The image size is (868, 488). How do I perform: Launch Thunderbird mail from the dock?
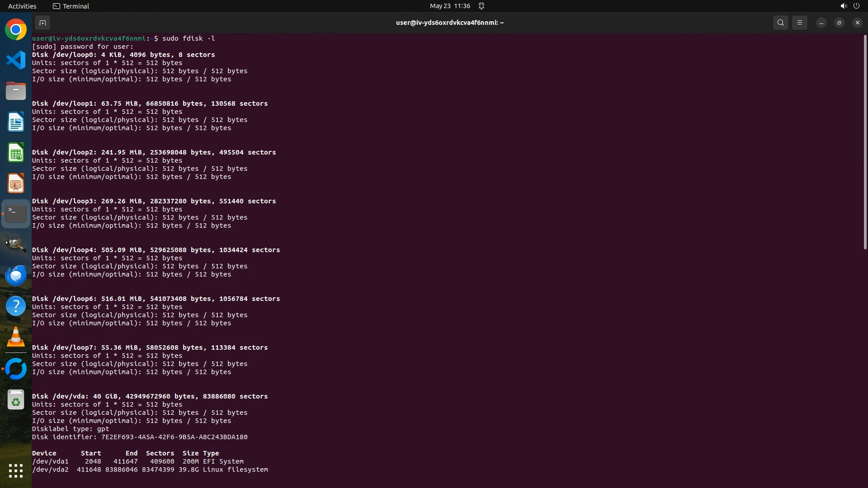click(16, 276)
